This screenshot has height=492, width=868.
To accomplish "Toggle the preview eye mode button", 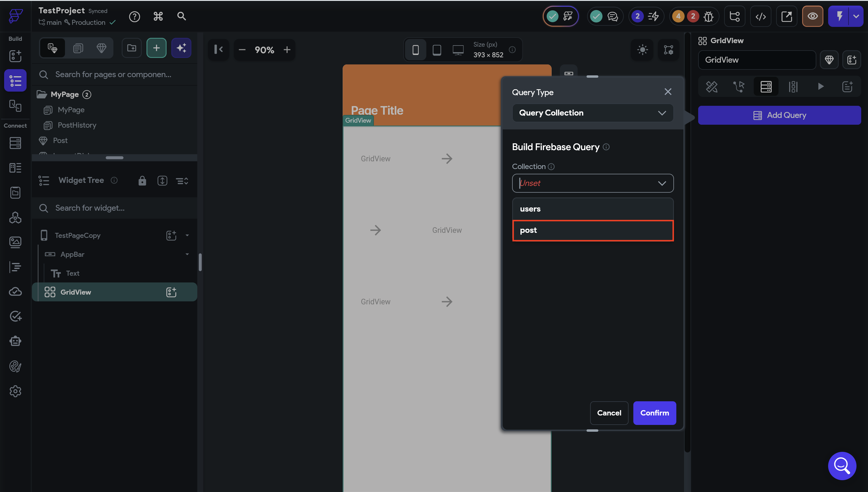I will coord(812,16).
